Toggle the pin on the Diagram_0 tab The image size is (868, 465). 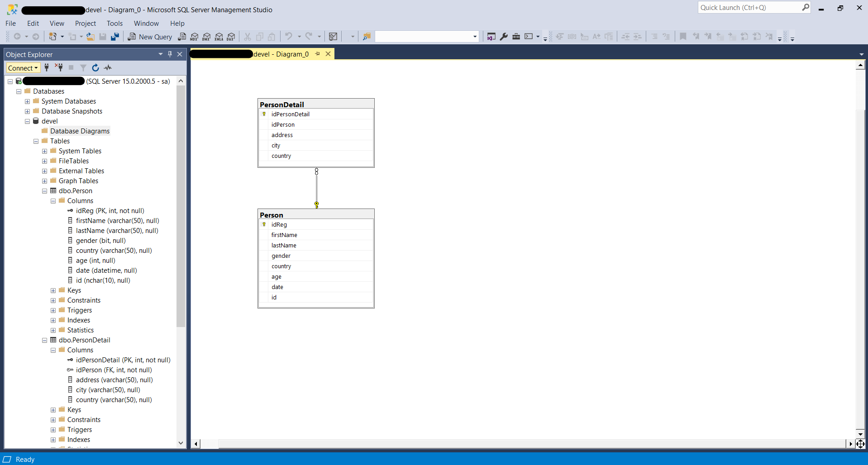[x=318, y=54]
